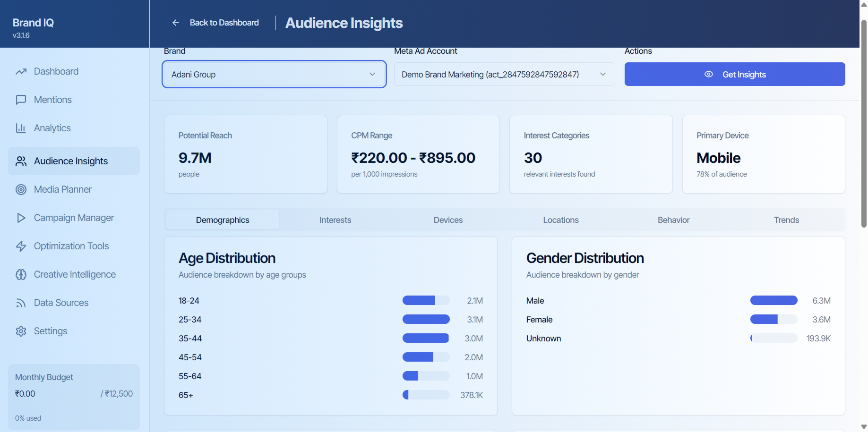
Task: Click the Analytics bar chart icon
Action: (x=21, y=128)
